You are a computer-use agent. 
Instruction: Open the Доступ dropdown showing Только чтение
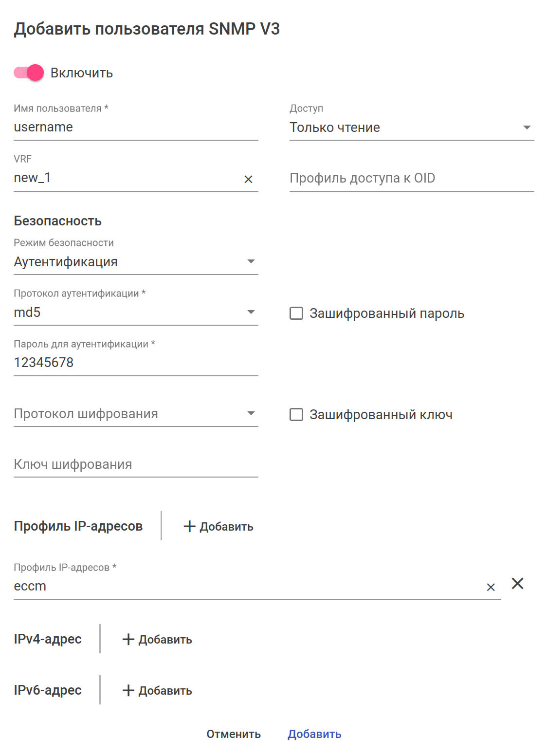(411, 128)
